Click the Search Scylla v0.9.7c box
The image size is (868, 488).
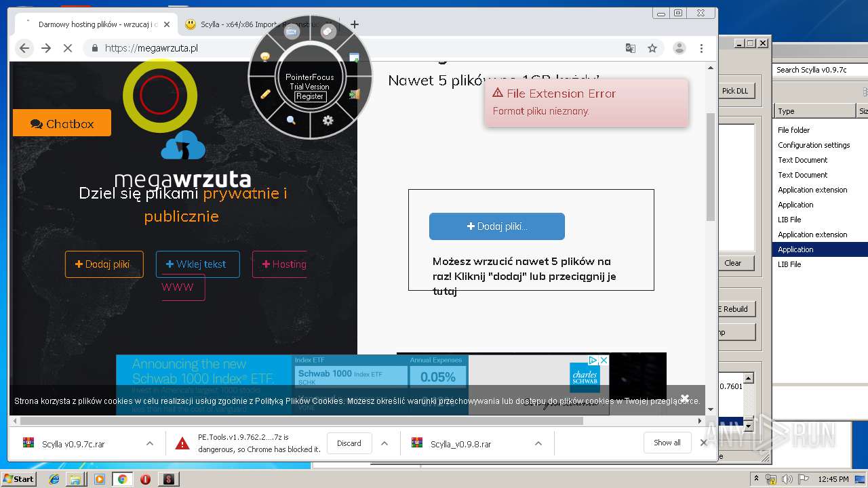point(821,70)
